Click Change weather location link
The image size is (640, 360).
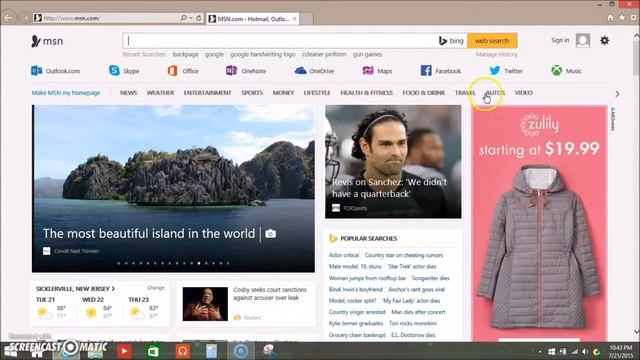156,288
